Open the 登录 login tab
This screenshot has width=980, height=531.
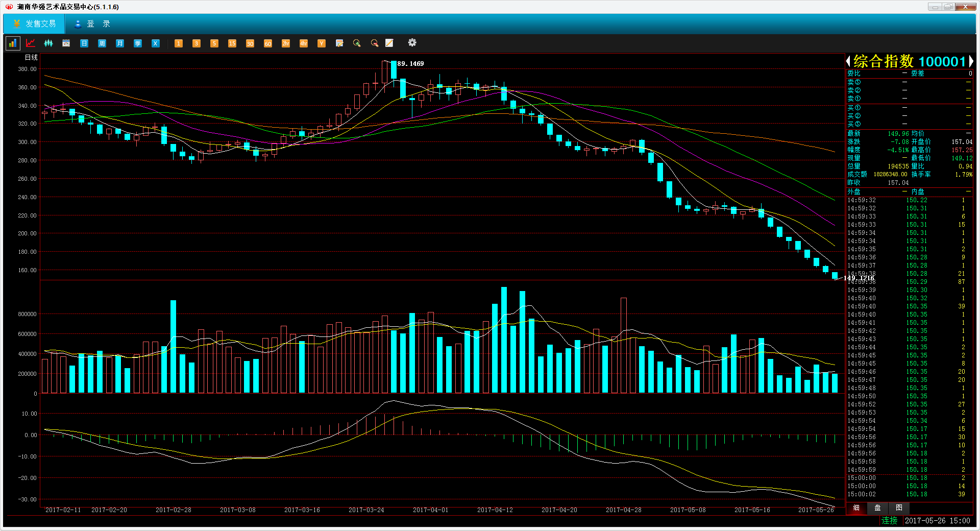(92, 24)
